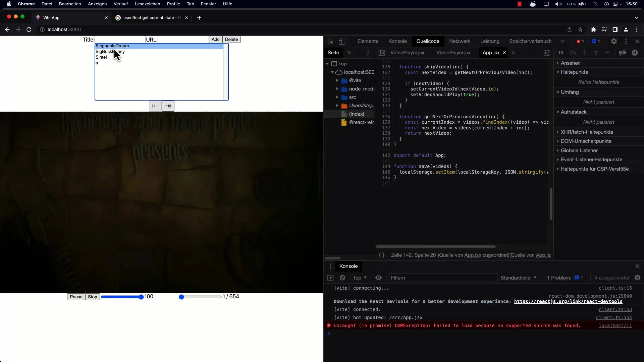
Task: Switch to Elemente tab
Action: 368,41
